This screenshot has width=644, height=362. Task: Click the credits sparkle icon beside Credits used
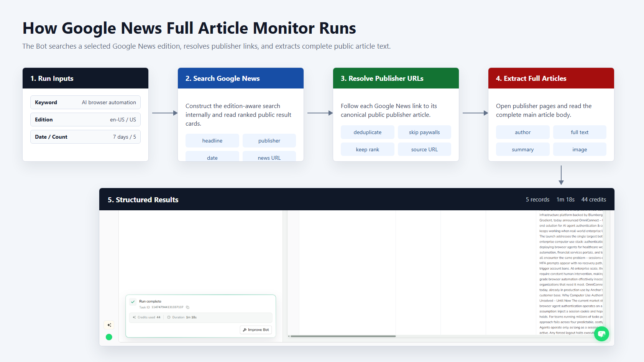[x=134, y=317]
